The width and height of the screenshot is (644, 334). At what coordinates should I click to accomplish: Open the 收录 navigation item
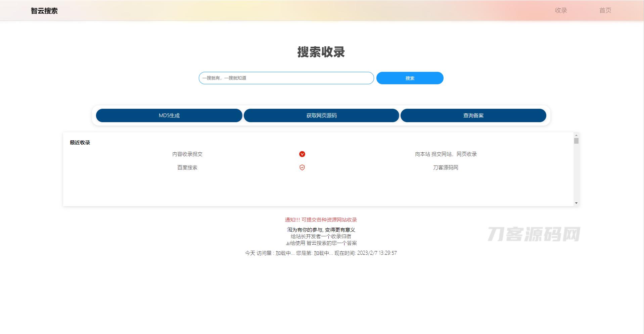(x=561, y=10)
